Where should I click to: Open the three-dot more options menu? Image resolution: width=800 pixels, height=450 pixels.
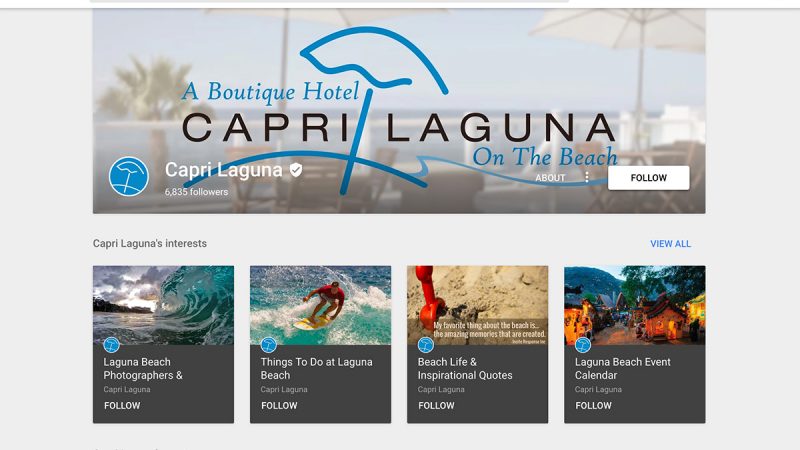587,177
